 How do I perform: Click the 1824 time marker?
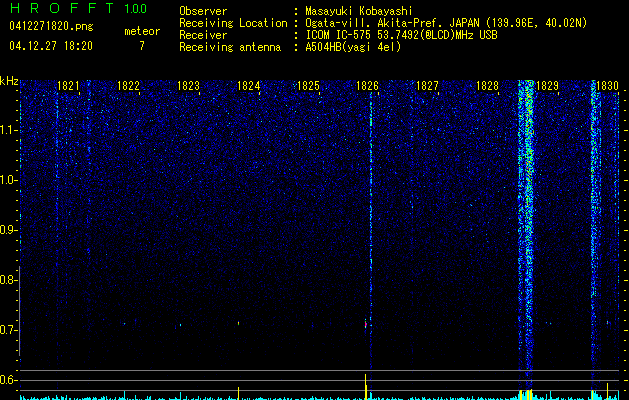click(248, 86)
